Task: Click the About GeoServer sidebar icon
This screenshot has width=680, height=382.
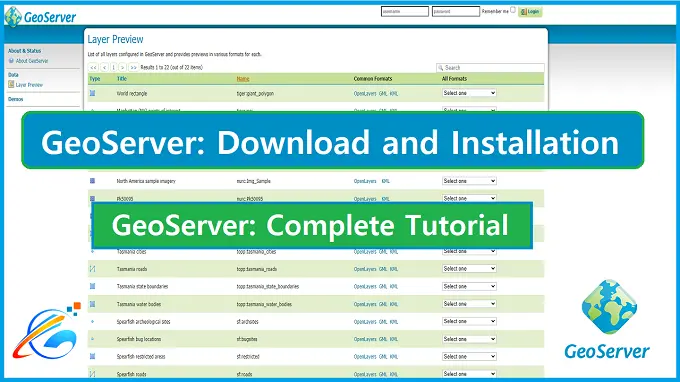Action: 11,61
